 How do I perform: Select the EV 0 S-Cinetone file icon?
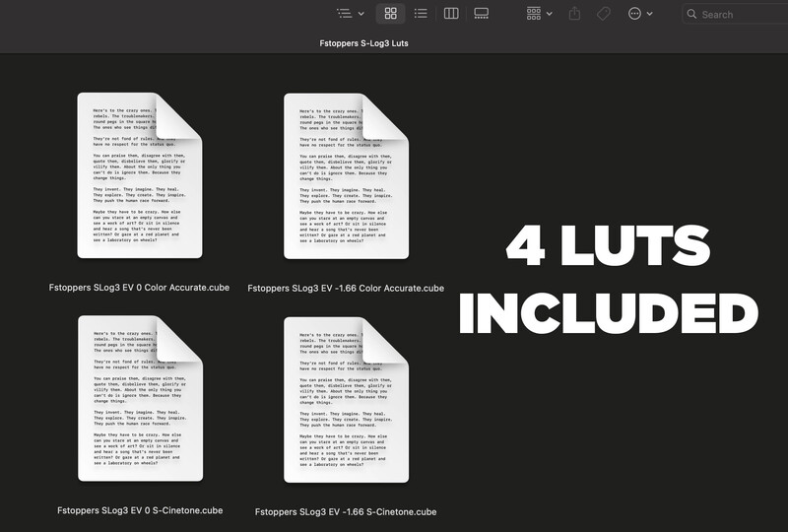140,399
